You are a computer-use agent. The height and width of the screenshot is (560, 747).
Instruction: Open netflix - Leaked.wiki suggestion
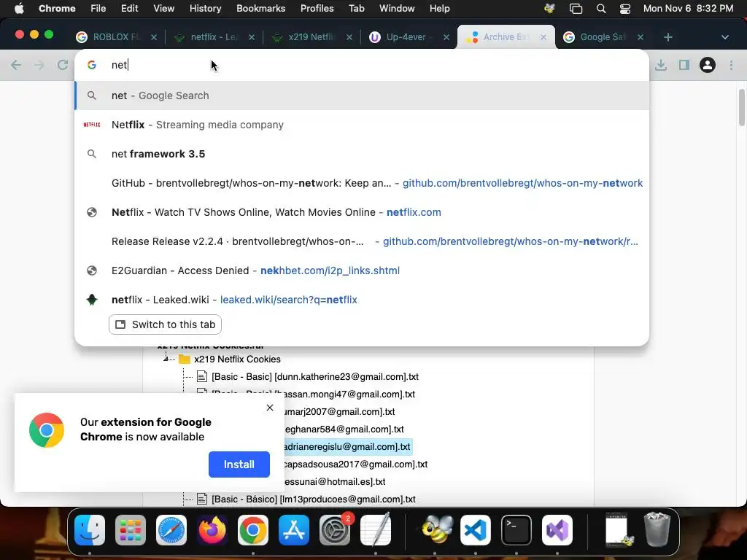[x=362, y=300]
